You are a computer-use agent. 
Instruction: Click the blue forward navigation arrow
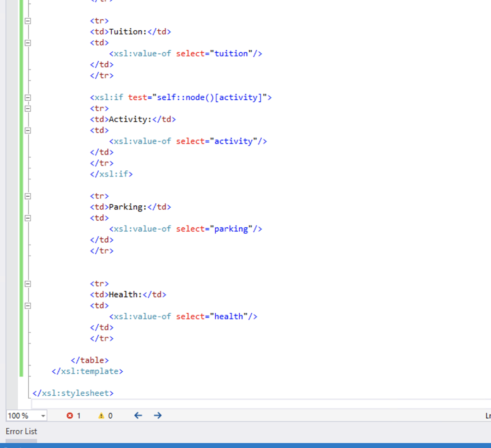point(157,415)
